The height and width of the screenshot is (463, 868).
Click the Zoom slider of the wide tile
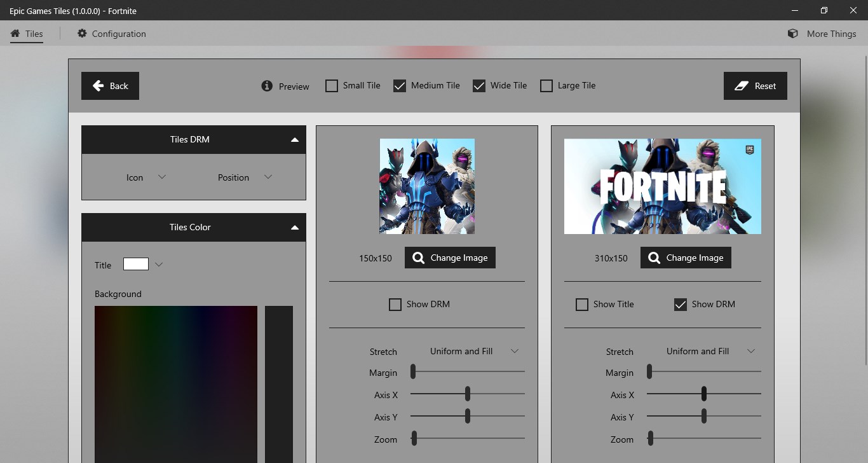tap(704, 438)
